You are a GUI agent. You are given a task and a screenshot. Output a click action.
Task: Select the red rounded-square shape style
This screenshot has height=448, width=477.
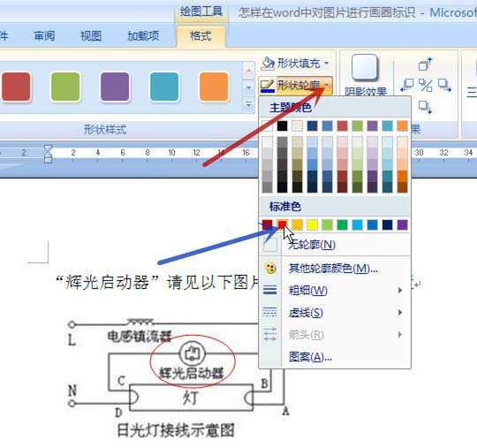[x=16, y=87]
